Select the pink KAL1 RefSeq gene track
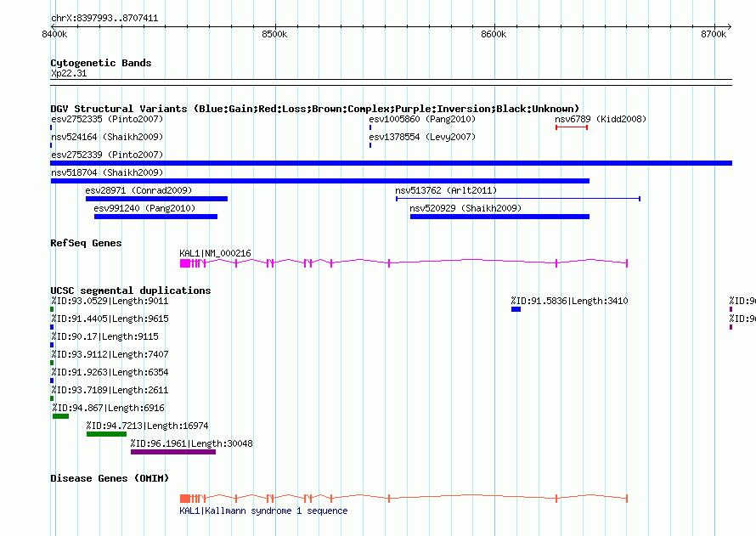Screen dimensions: 756x536 403,262
